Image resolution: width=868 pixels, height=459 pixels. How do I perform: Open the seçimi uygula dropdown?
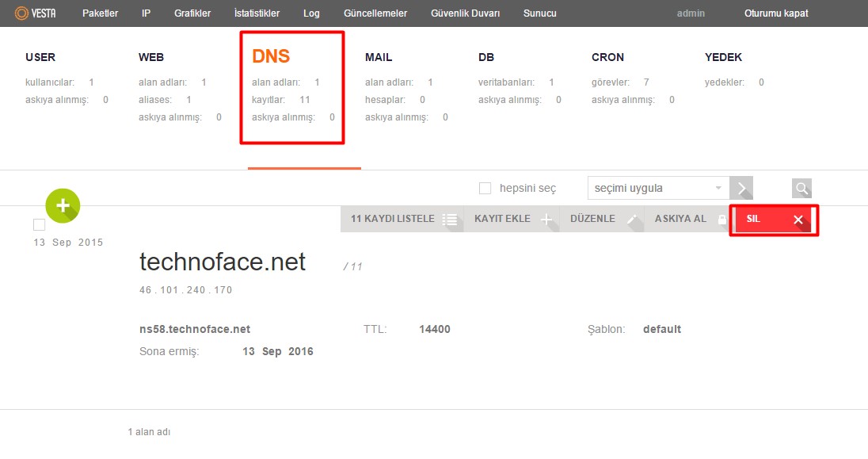coord(658,189)
